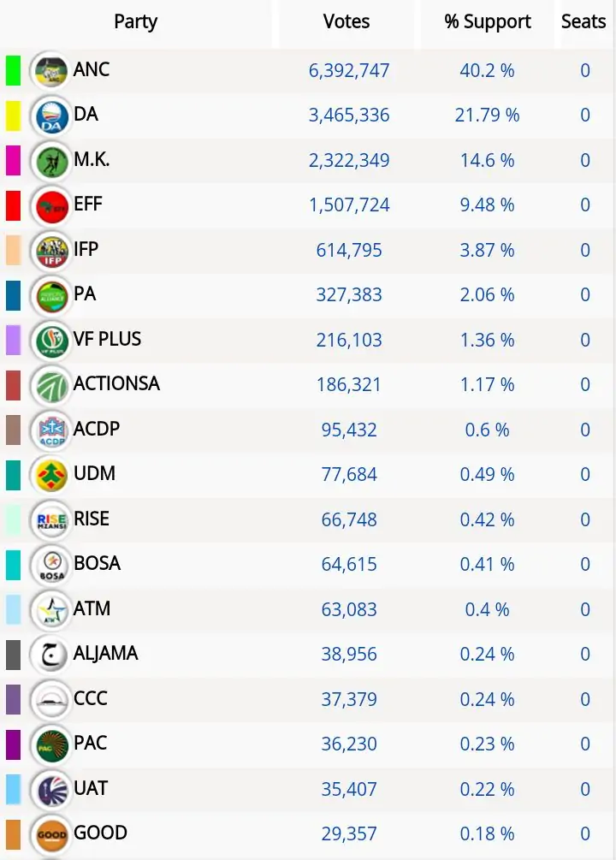
Task: Select the M.K. party logo
Action: (50, 161)
